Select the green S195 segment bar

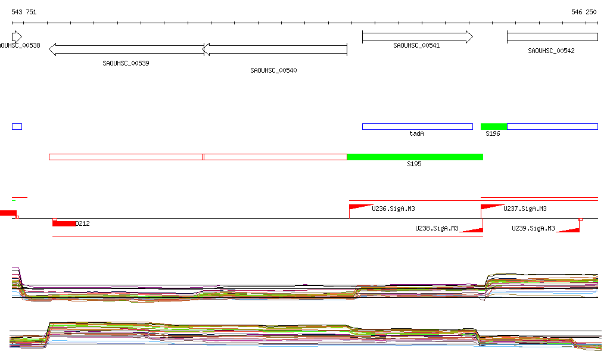pyautogui.click(x=415, y=157)
